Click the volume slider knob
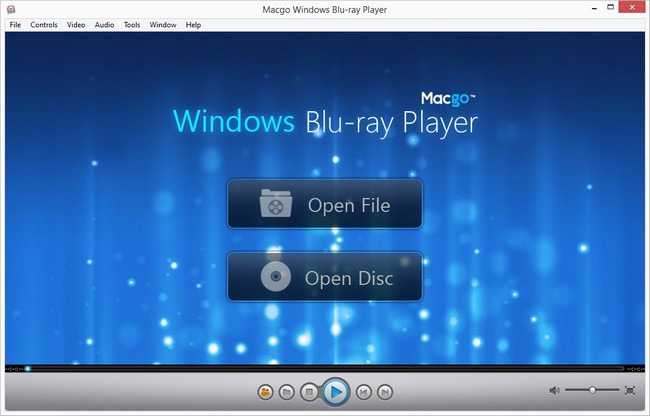 [x=592, y=390]
